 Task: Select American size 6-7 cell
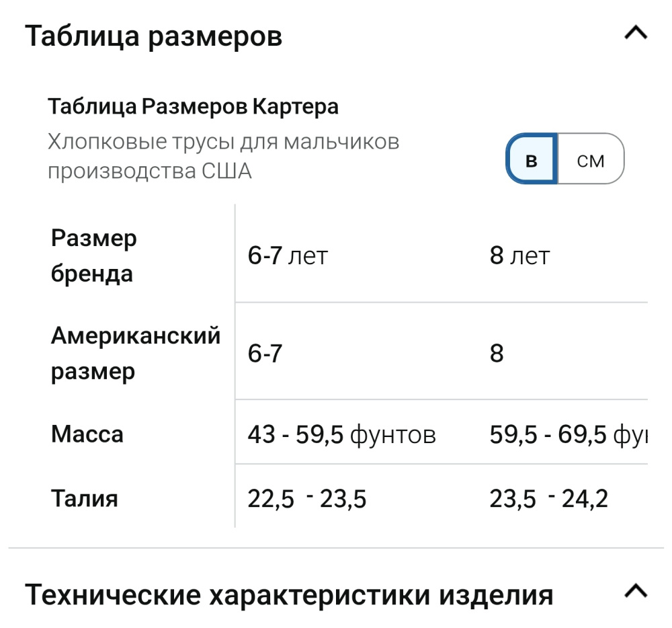[x=265, y=354]
